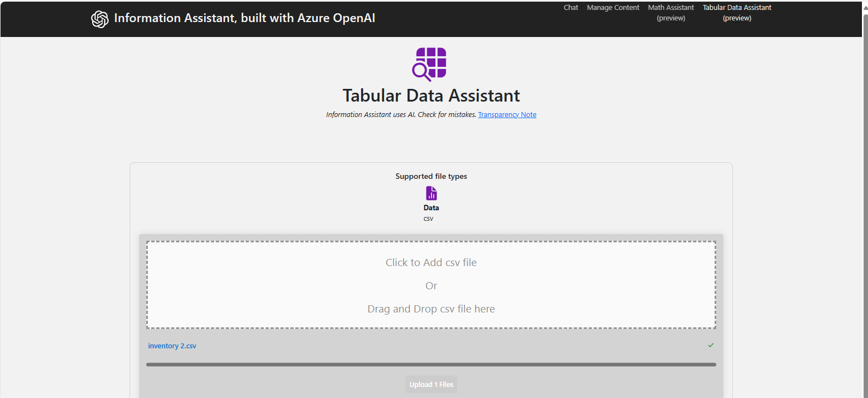Image resolution: width=868 pixels, height=398 pixels.
Task: Switch to Math Assistant (preview)
Action: pos(671,13)
